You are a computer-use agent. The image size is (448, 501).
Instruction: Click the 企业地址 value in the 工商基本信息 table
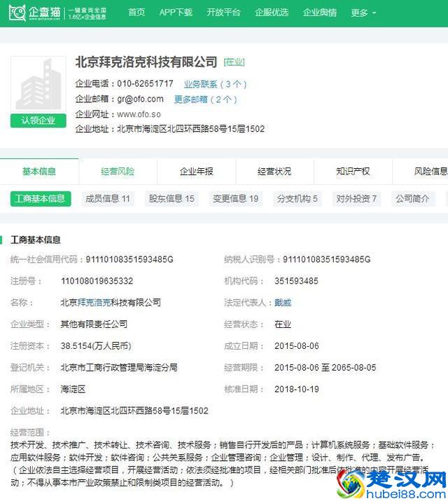pos(134,411)
